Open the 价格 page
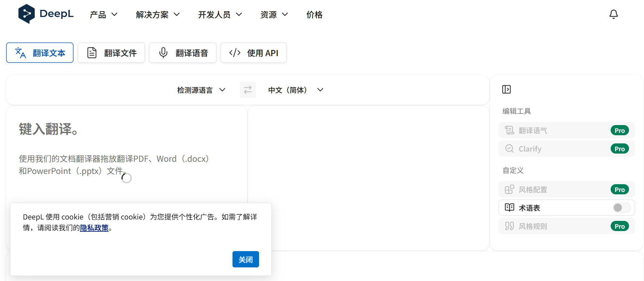Viewport: 644px width, 281px height. (314, 15)
